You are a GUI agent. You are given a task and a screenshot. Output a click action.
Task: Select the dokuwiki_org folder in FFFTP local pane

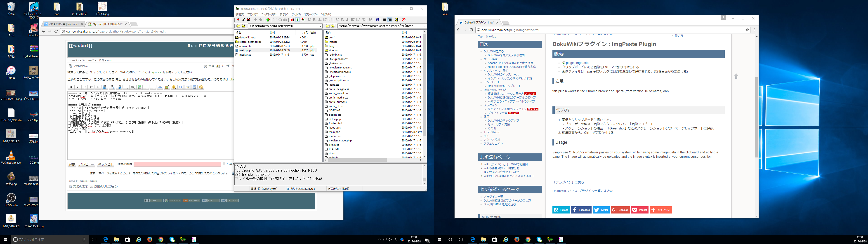pyautogui.click(x=247, y=38)
